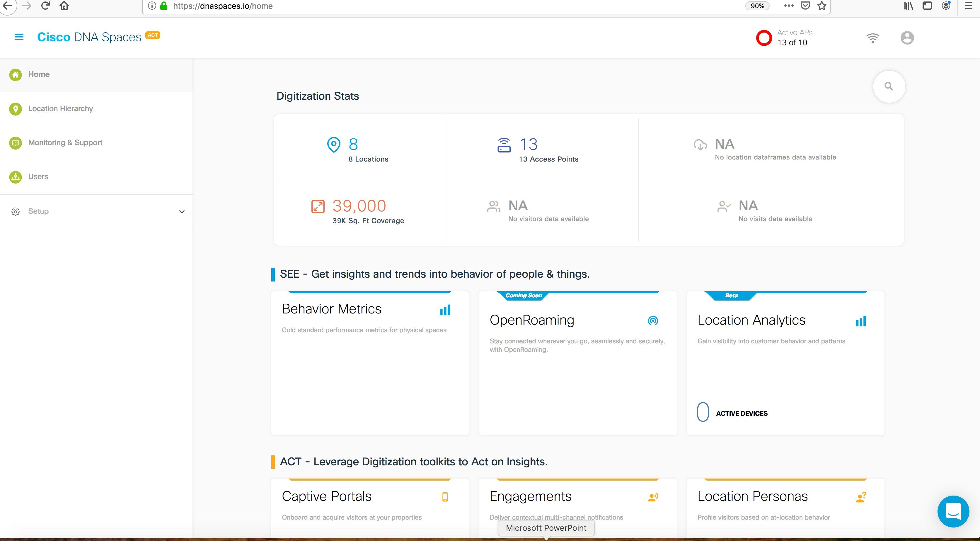Viewport: 980px width, 541px height.
Task: Click the Users hierarchy icon
Action: pos(16,177)
